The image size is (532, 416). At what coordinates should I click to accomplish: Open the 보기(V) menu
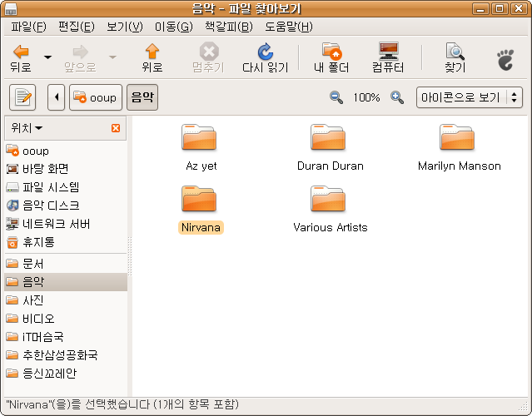[x=125, y=27]
